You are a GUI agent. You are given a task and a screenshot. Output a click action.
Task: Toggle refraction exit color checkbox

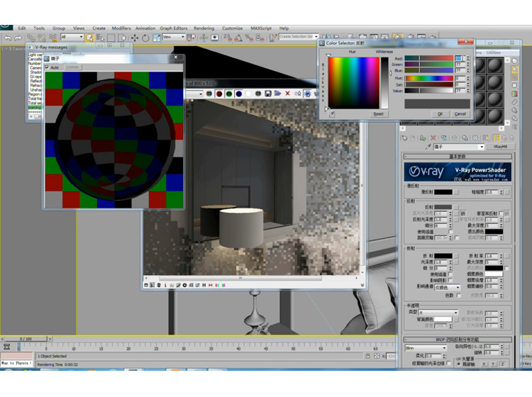tap(506, 268)
